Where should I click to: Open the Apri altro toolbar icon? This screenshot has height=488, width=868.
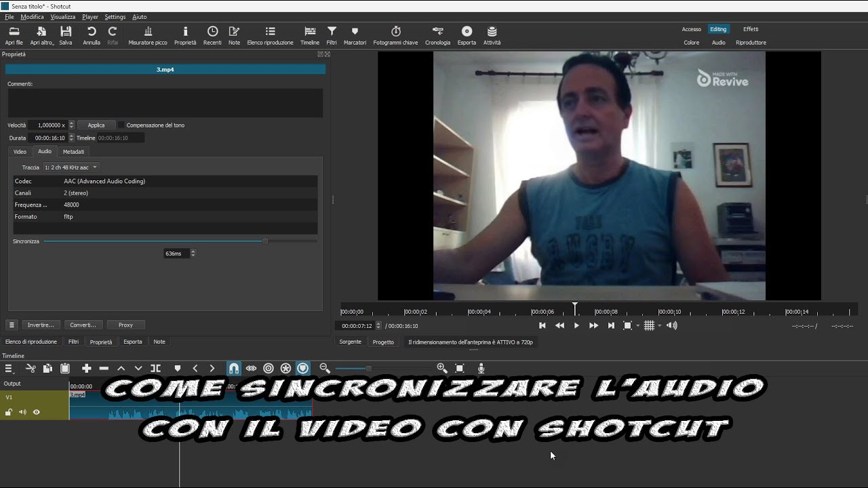(x=41, y=36)
